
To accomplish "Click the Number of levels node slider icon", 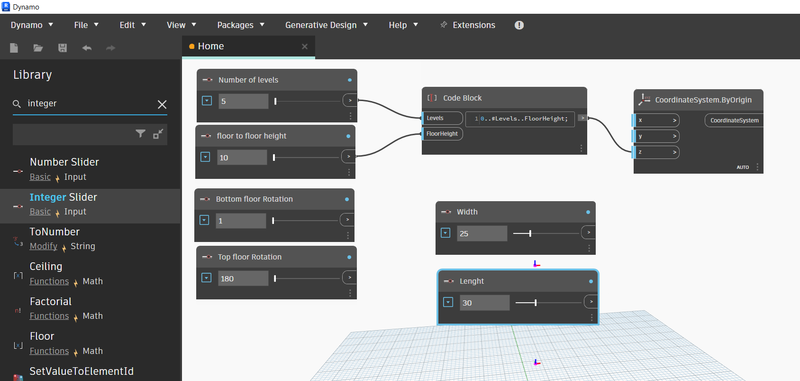I will (x=208, y=80).
